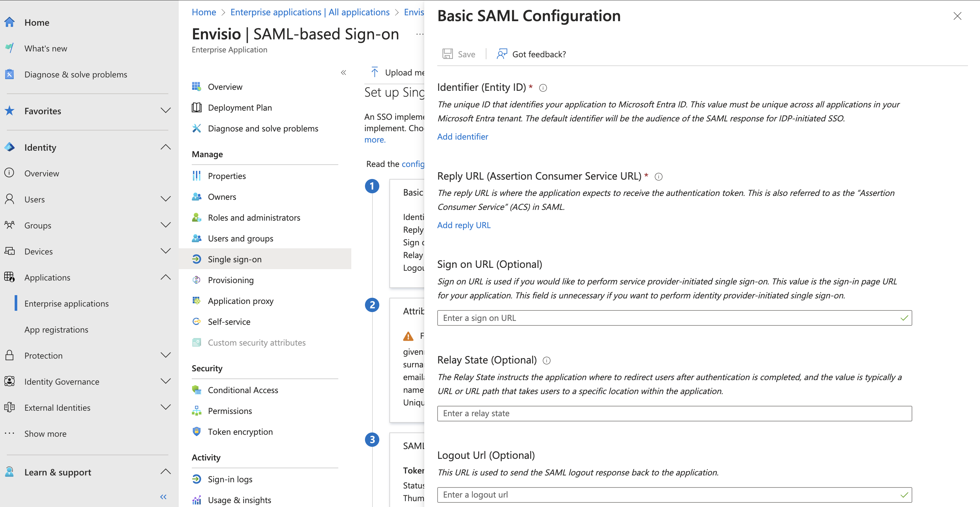The image size is (980, 507).
Task: Expand the Identity Governance chevron
Action: coord(165,381)
